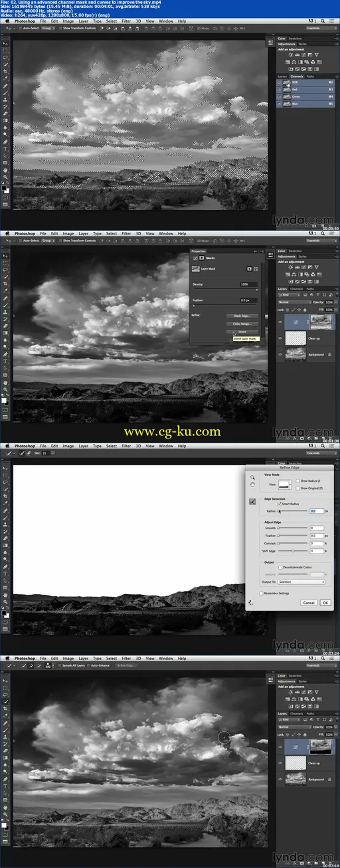Check Remember Settings in Refine Edge
This screenshot has height=868, width=340.
click(261, 593)
